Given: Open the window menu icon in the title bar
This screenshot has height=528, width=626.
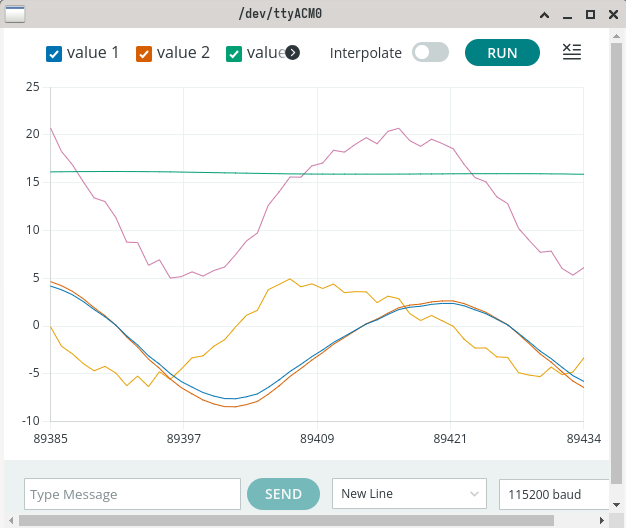Looking at the screenshot, I should pos(16,14).
